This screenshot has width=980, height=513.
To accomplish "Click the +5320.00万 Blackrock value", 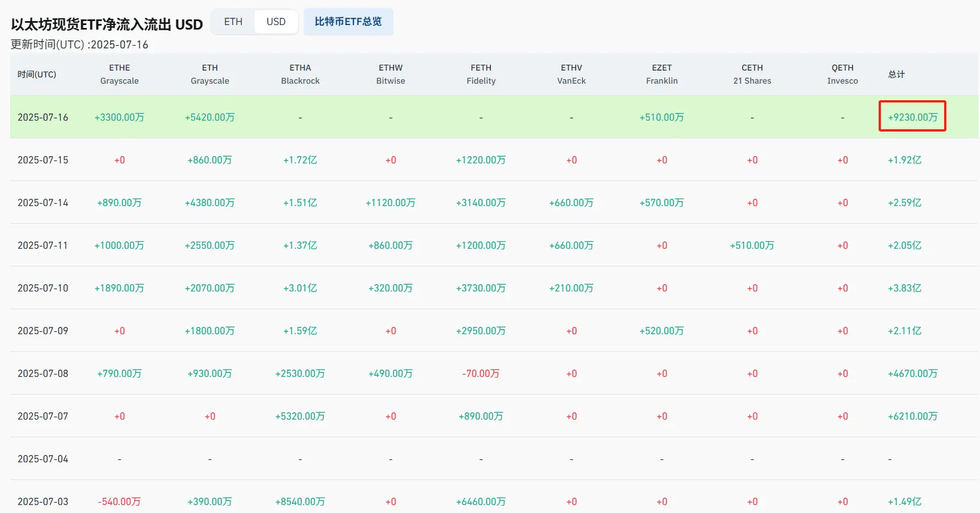I will click(x=300, y=416).
